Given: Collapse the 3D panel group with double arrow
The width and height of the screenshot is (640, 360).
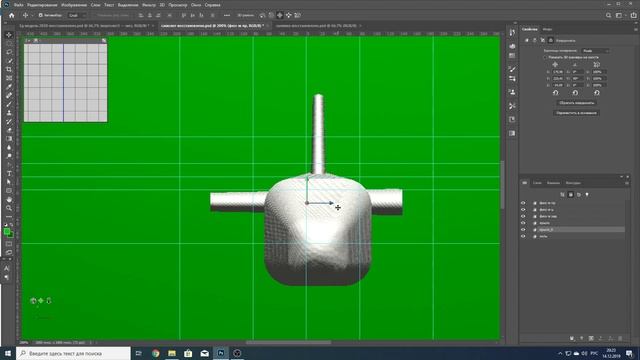Looking at the screenshot, I should click(622, 177).
